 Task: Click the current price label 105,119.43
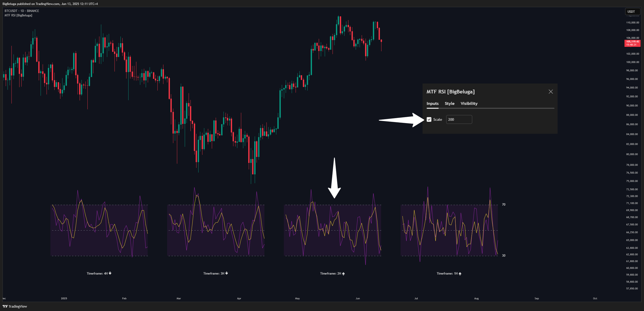[632, 43]
